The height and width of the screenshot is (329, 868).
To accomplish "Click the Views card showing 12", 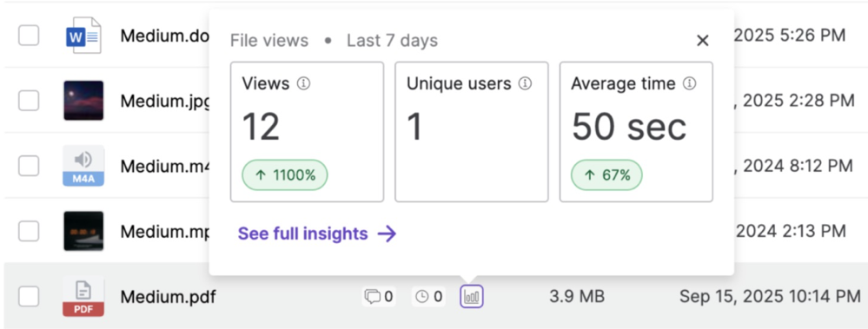I will point(308,132).
